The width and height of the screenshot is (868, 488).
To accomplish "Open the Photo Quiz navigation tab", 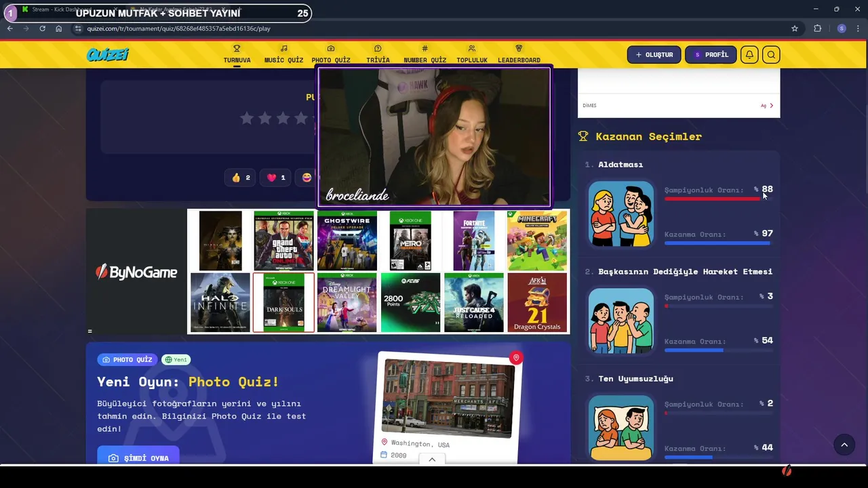I will click(x=331, y=54).
